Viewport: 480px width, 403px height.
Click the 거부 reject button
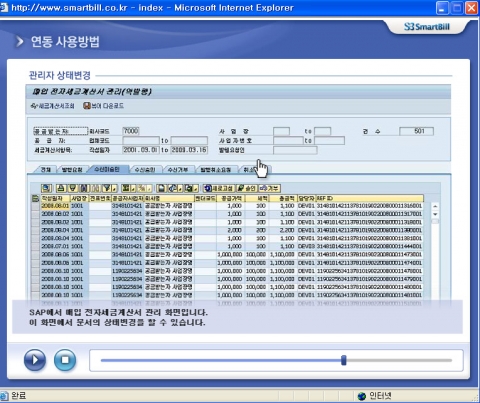coord(270,188)
